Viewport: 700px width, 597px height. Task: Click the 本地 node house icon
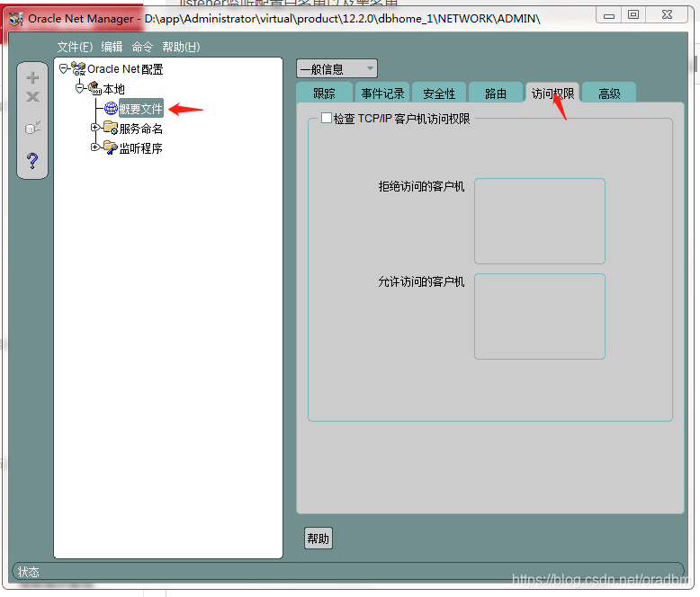(94, 88)
